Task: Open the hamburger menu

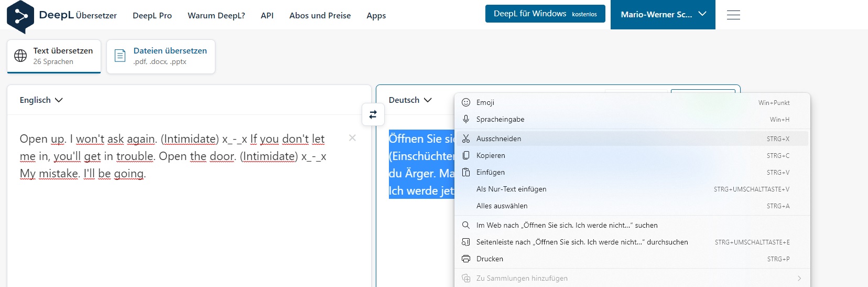Action: tap(733, 15)
